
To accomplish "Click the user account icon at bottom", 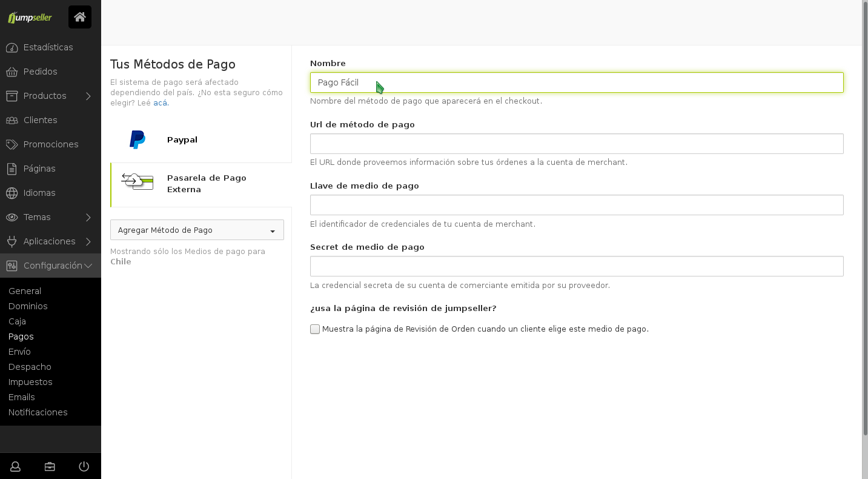I will (x=16, y=466).
